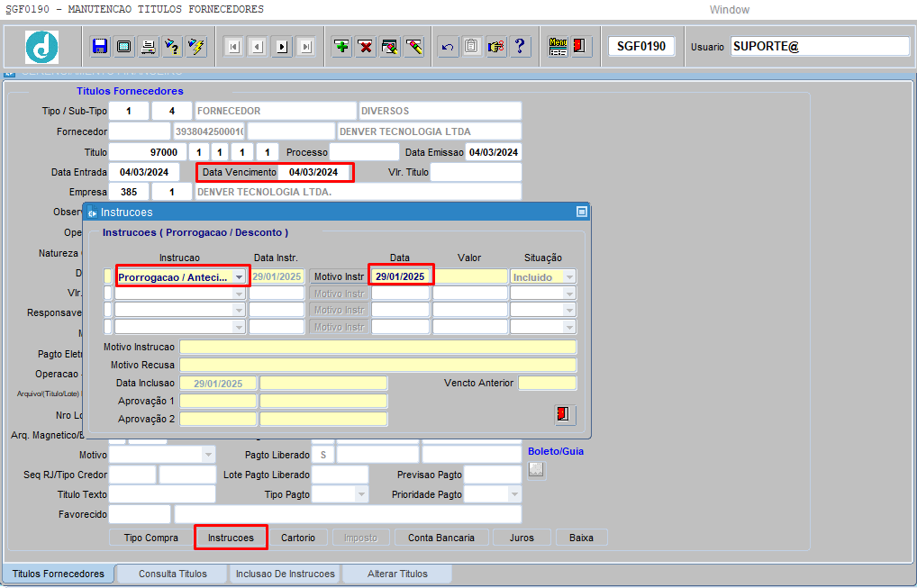Click the blue undo arrow icon
This screenshot has width=917, height=588.
point(448,47)
